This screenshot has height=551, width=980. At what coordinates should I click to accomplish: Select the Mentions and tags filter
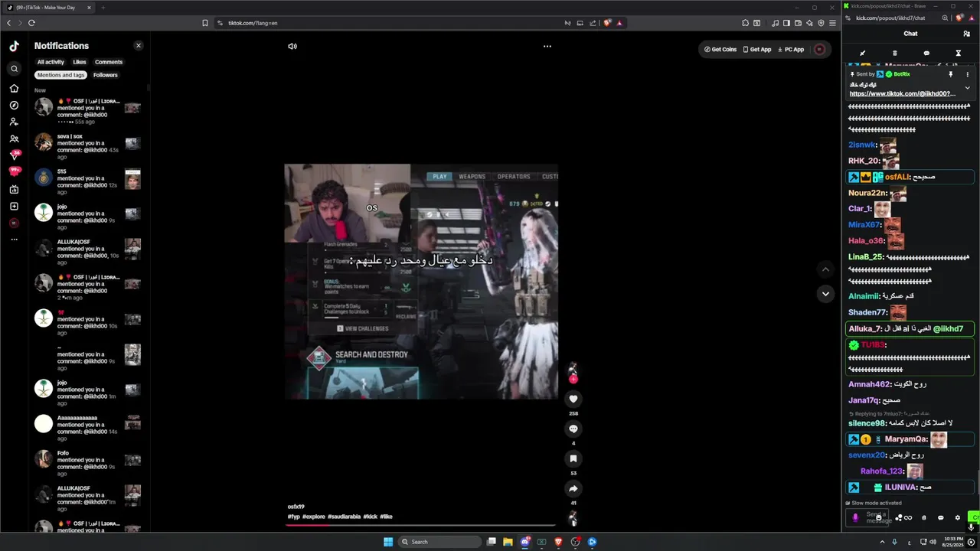(61, 75)
